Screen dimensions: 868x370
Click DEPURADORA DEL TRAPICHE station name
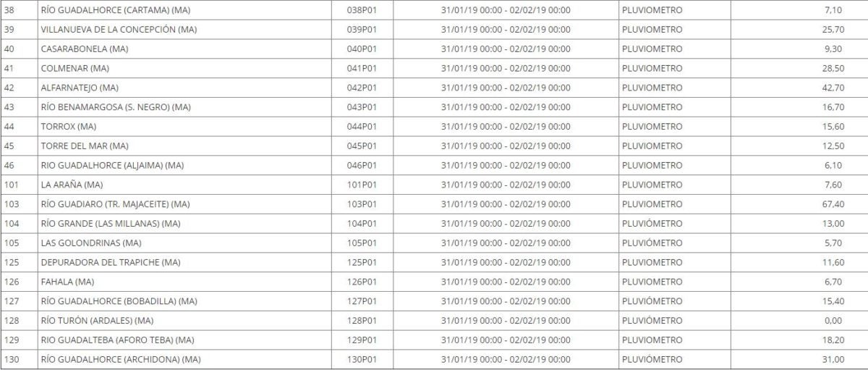pos(111,262)
